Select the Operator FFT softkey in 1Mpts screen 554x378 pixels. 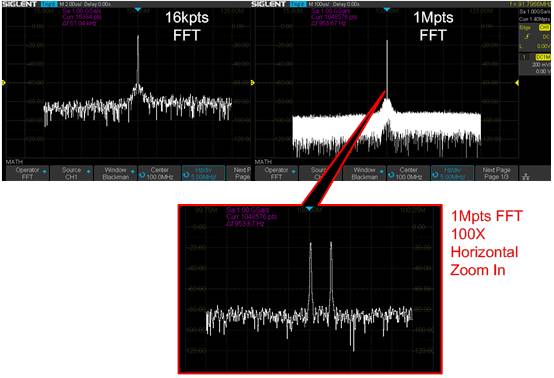point(276,173)
